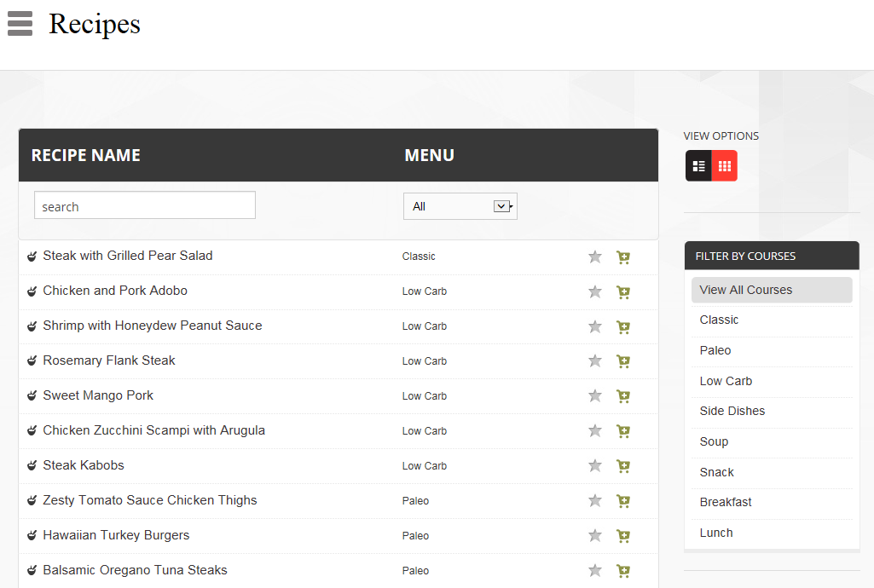The width and height of the screenshot is (874, 588).
Task: Filter courses by Paleo
Action: 715,350
